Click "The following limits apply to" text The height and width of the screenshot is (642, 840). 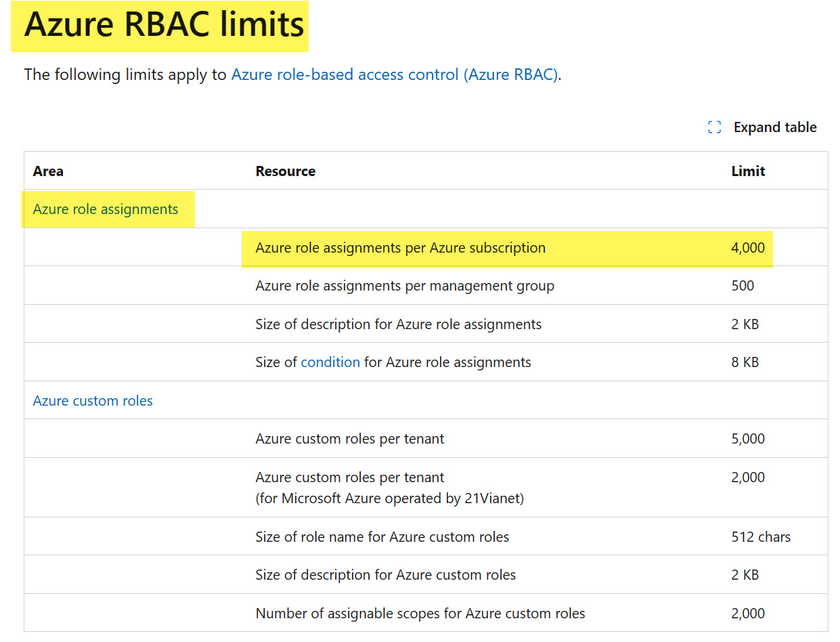coord(125,74)
